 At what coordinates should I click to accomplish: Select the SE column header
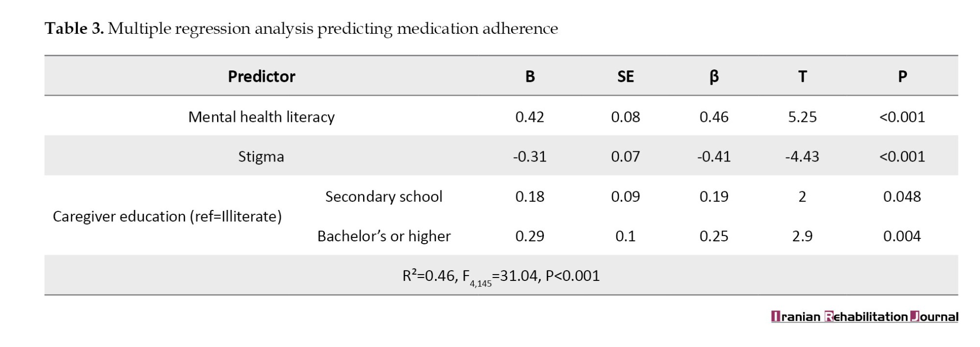[x=625, y=76]
